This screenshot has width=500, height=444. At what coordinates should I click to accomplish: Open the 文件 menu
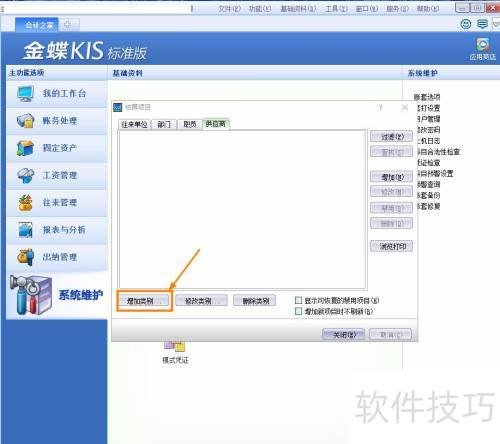229,8
